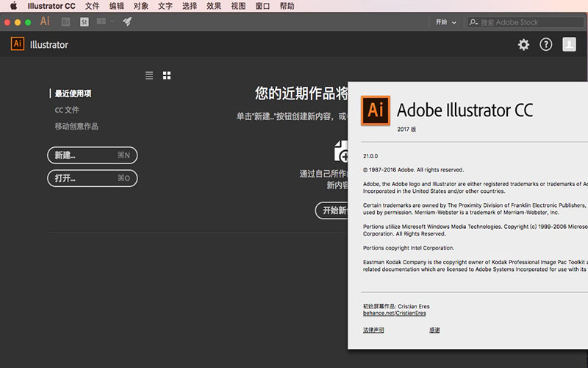
Task: Open the 效果 menu
Action: point(214,6)
